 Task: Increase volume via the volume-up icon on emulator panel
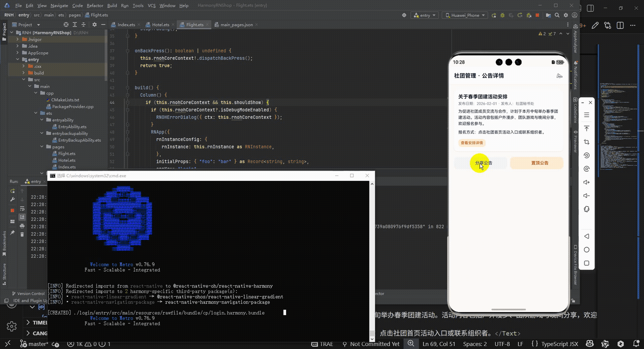pyautogui.click(x=586, y=182)
